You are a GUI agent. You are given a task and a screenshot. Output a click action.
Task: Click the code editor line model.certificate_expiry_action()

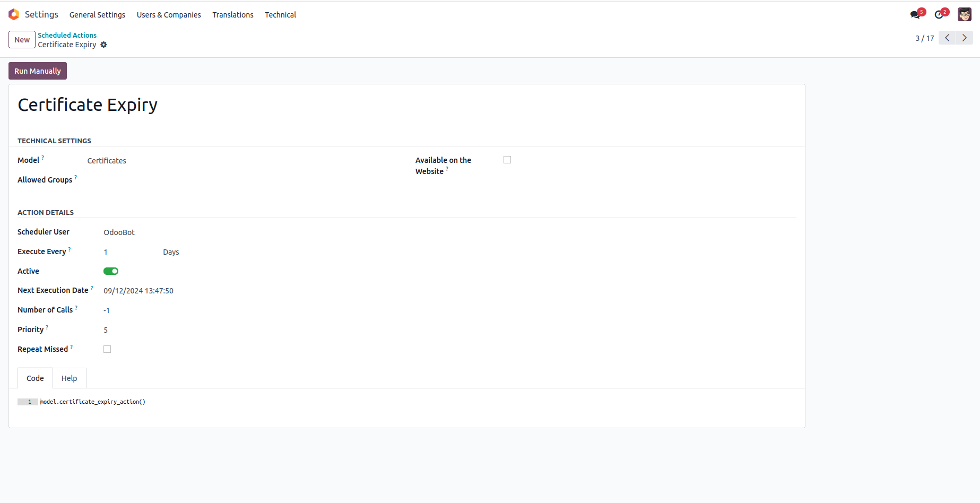pyautogui.click(x=93, y=402)
